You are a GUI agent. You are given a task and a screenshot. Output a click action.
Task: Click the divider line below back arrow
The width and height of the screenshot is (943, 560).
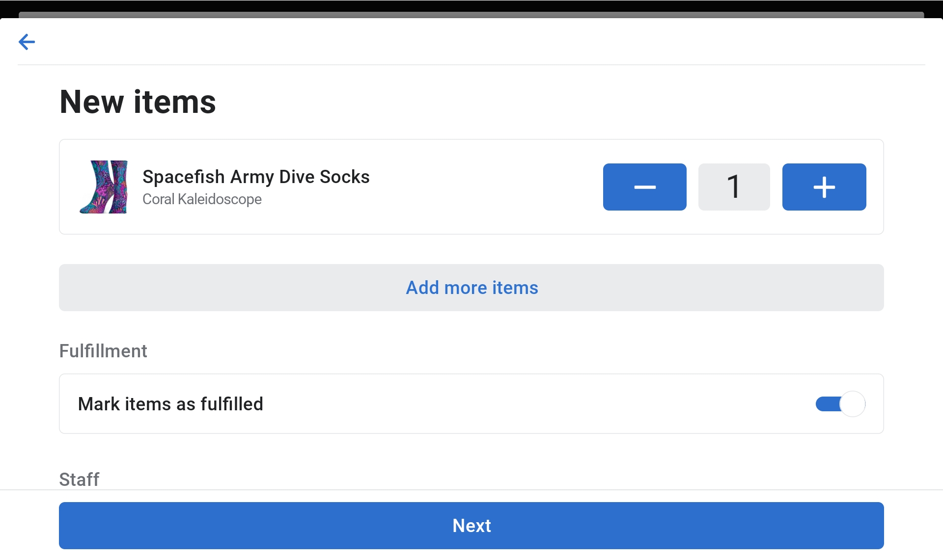pos(471,65)
